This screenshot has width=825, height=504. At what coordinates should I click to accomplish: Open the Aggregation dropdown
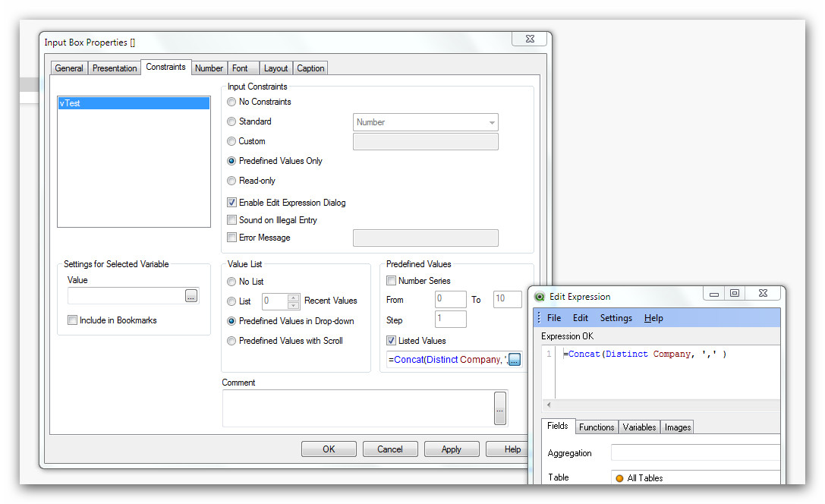pos(695,453)
